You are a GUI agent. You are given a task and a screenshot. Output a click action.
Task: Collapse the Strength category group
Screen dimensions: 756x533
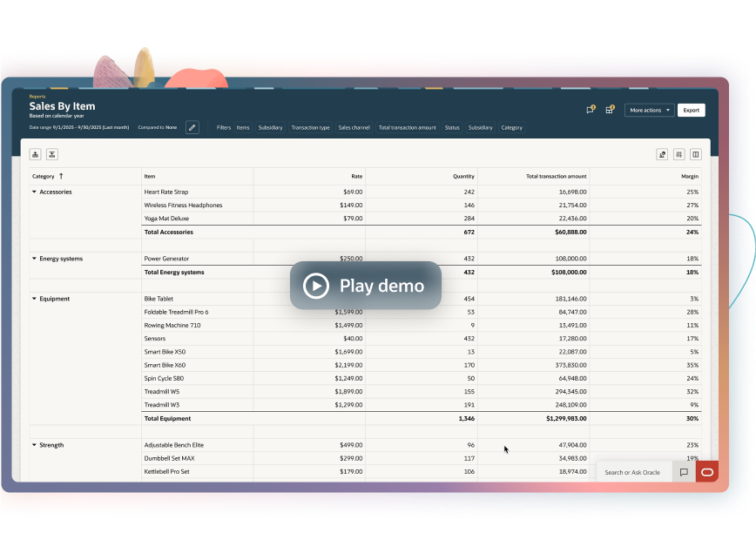pyautogui.click(x=35, y=445)
